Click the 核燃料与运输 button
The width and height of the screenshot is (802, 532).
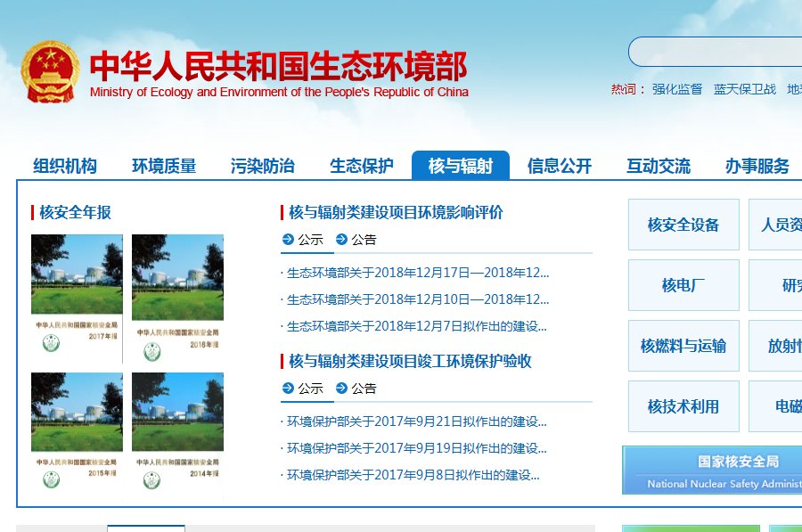(683, 346)
